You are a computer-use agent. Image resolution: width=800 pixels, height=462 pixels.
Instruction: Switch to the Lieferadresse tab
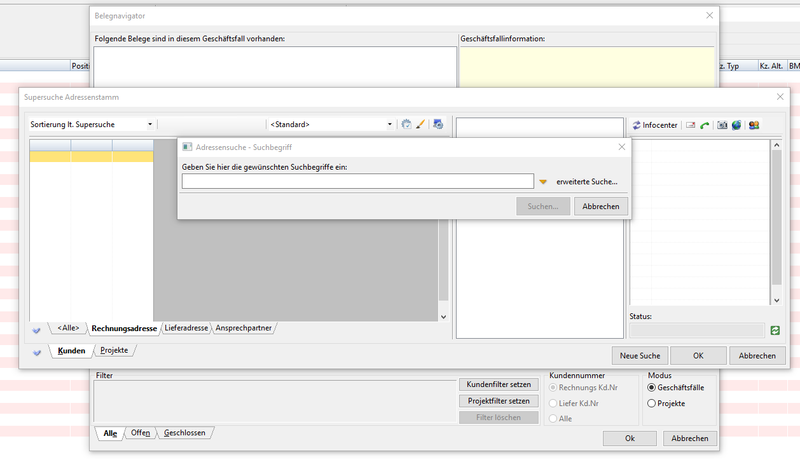tap(186, 328)
